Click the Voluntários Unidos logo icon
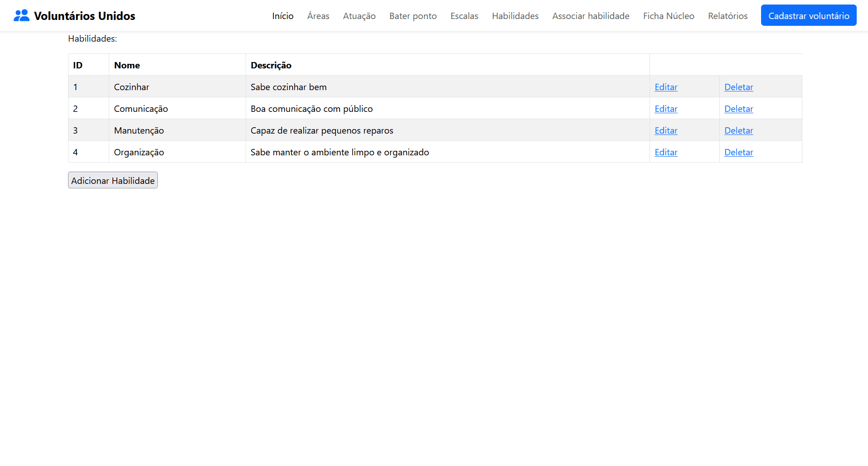The width and height of the screenshot is (868, 466). pos(21,15)
